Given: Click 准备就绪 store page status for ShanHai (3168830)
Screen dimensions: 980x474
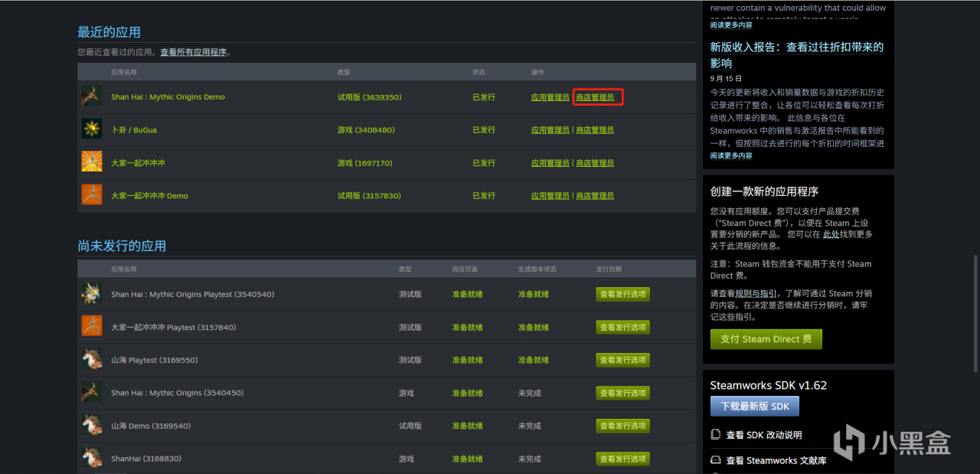Looking at the screenshot, I should tap(467, 459).
